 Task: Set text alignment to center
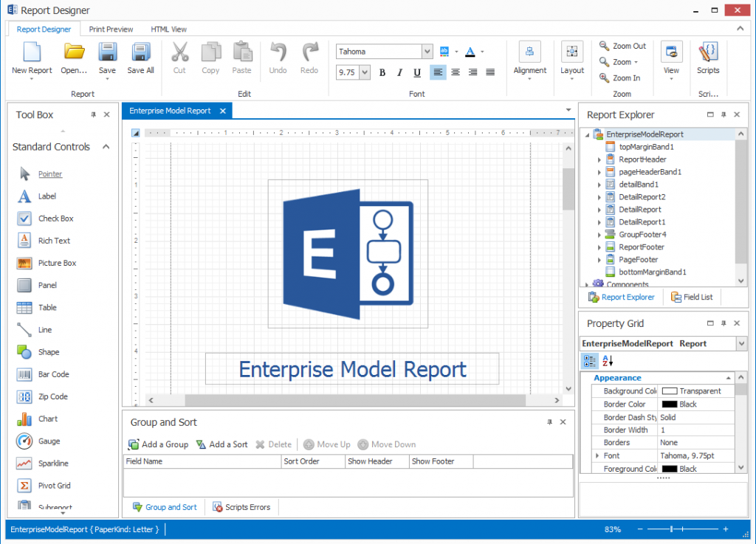[x=455, y=72]
